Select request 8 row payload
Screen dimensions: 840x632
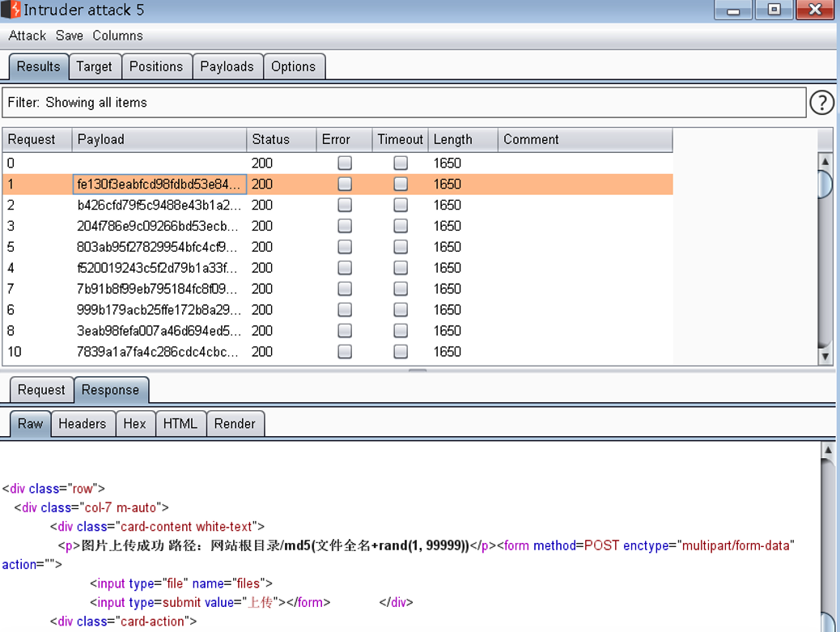point(159,331)
